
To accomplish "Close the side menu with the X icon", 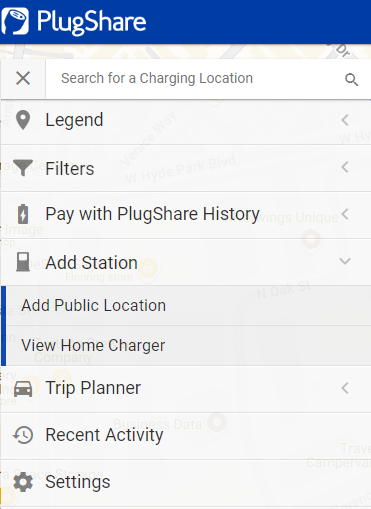I will (23, 79).
